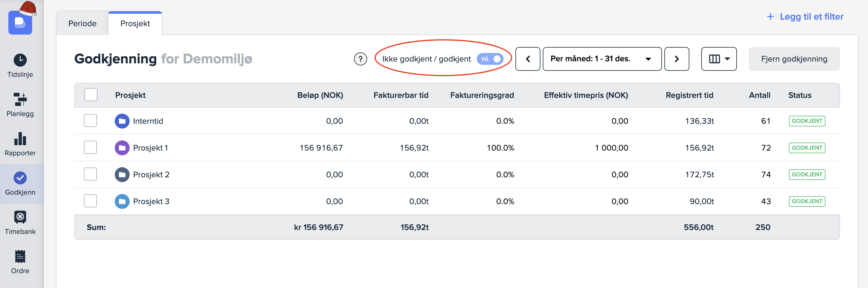Screen dimensions: 868x288
Task: Tick the checkbox for Interntid row
Action: 90,121
